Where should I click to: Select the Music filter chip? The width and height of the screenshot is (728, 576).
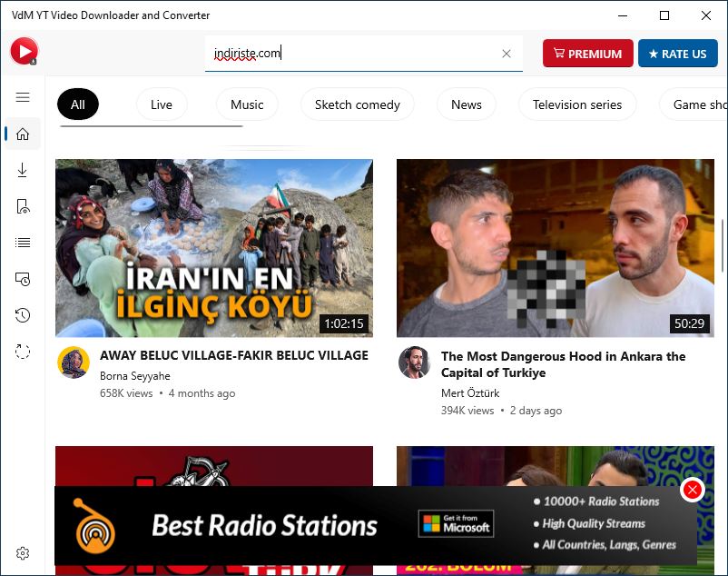click(247, 104)
